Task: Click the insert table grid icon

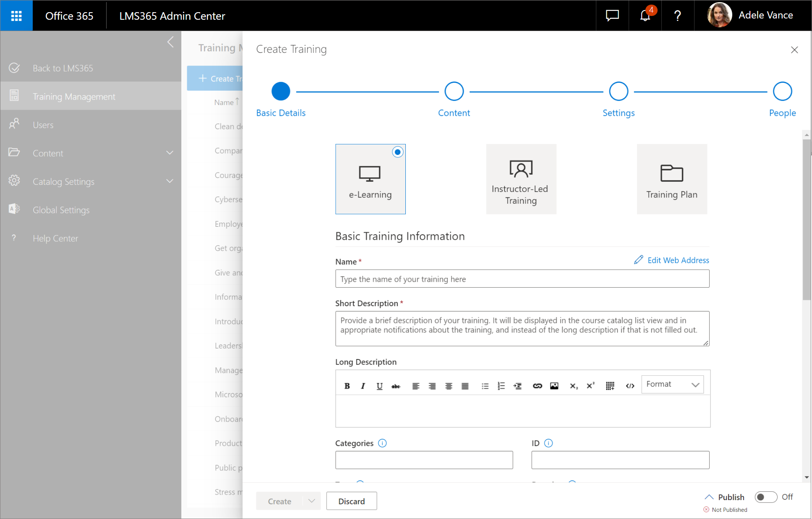Action: (x=610, y=386)
